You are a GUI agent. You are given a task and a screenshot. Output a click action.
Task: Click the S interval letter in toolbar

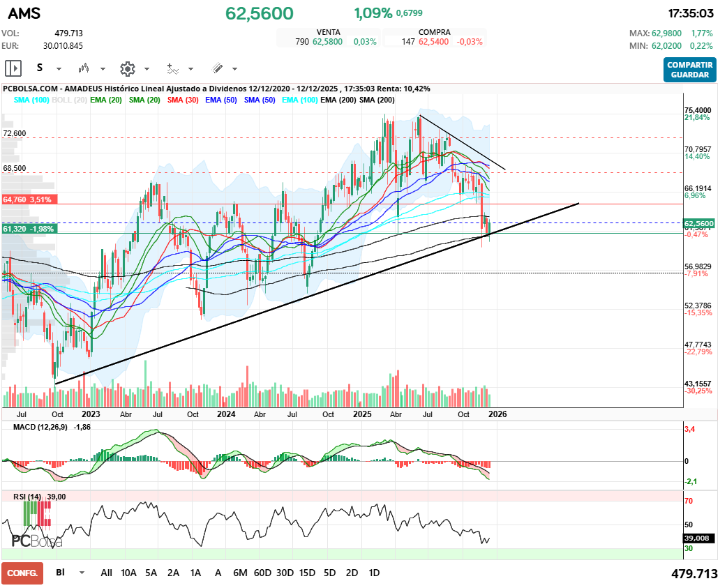click(x=40, y=68)
